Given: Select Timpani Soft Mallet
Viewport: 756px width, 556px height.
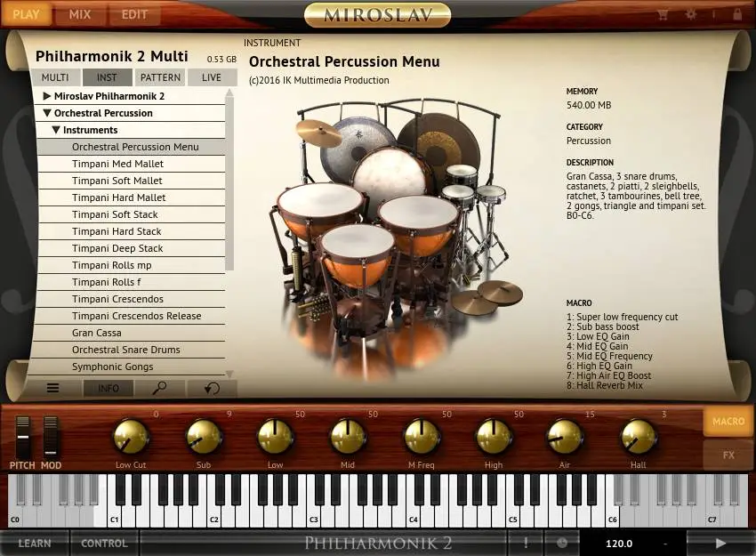Looking at the screenshot, I should (x=131, y=181).
